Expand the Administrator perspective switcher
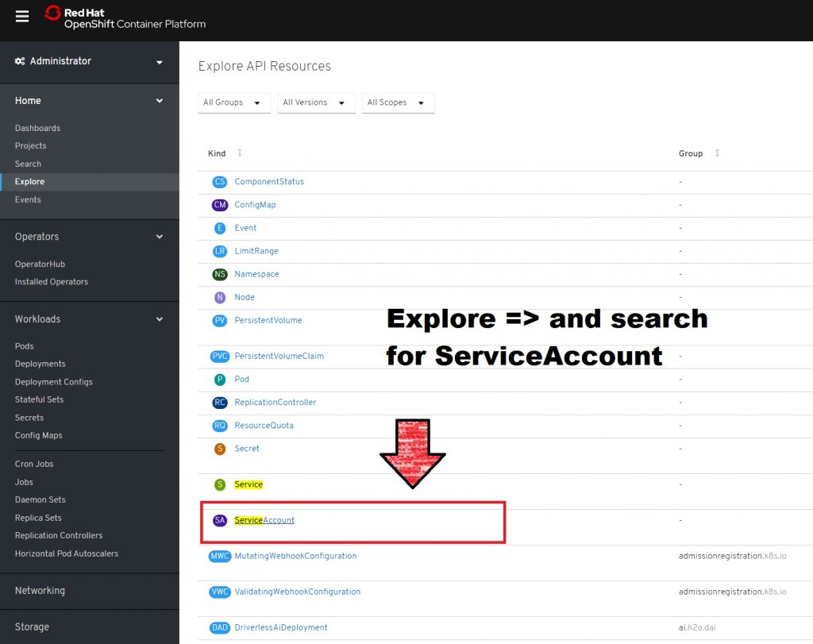 [89, 61]
